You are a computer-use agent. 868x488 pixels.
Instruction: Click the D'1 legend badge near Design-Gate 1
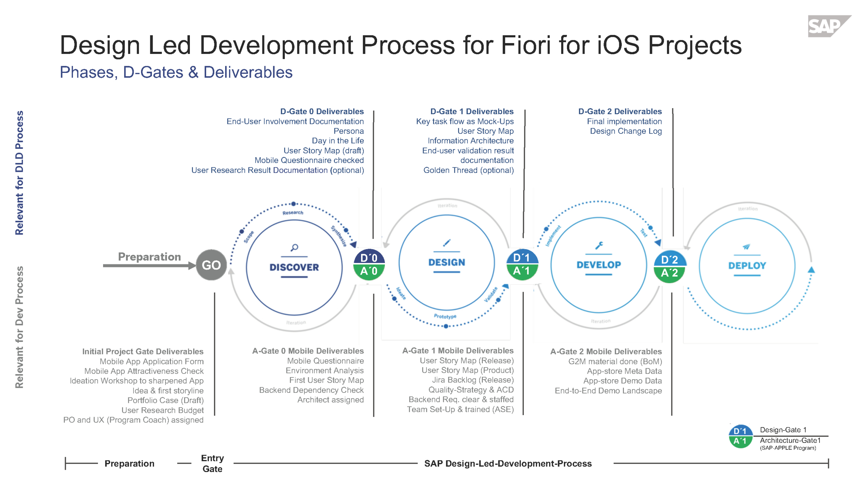(741, 430)
